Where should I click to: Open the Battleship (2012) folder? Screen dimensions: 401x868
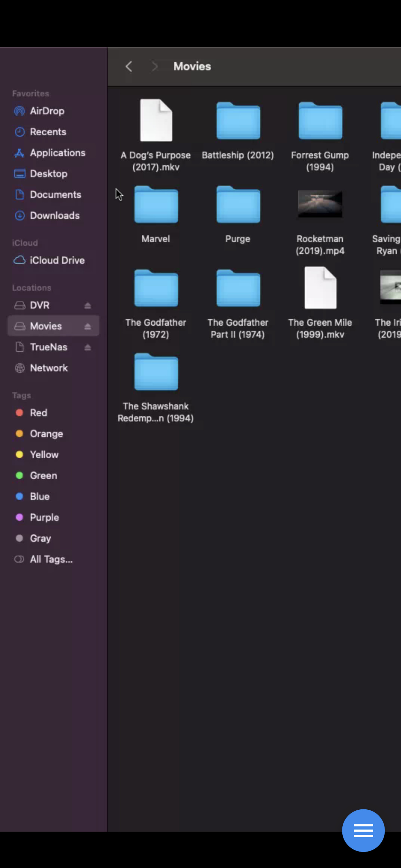tap(238, 122)
